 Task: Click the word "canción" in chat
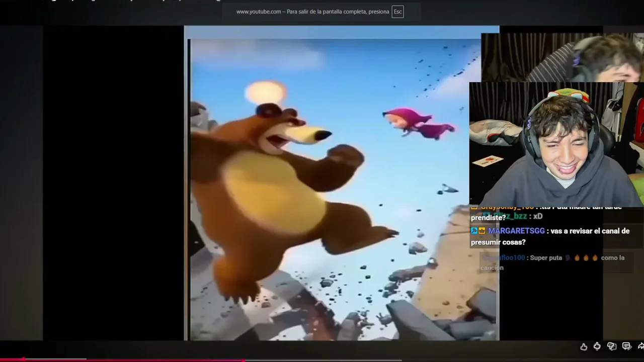(492, 267)
